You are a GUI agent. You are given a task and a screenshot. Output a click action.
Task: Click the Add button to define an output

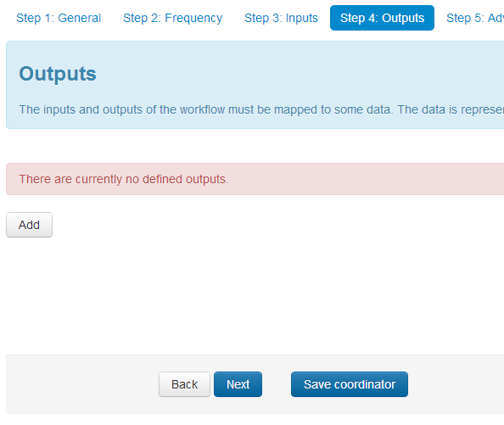pyautogui.click(x=29, y=225)
